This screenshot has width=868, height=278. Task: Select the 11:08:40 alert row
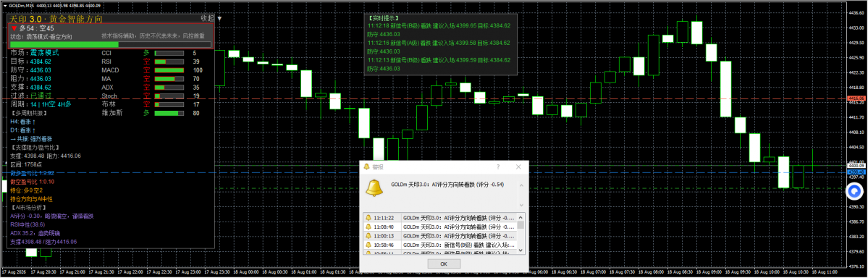click(439, 227)
